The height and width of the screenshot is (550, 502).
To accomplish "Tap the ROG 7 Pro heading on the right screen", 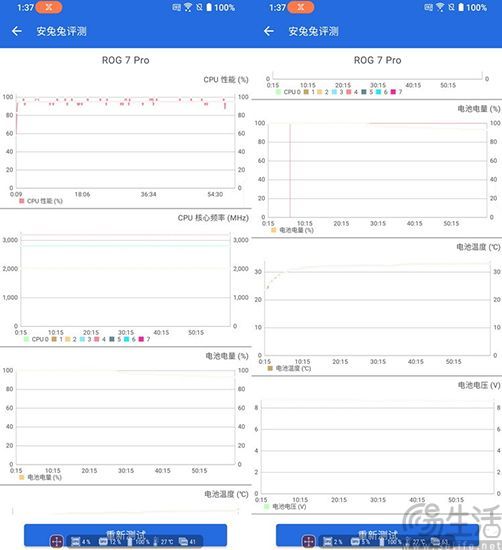I will pyautogui.click(x=377, y=60).
